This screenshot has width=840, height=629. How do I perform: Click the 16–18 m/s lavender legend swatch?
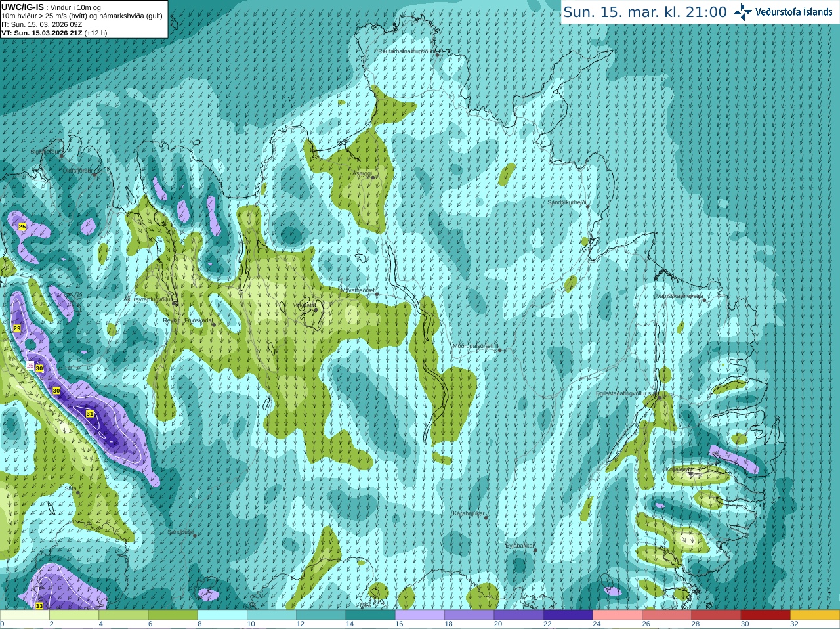click(420, 615)
